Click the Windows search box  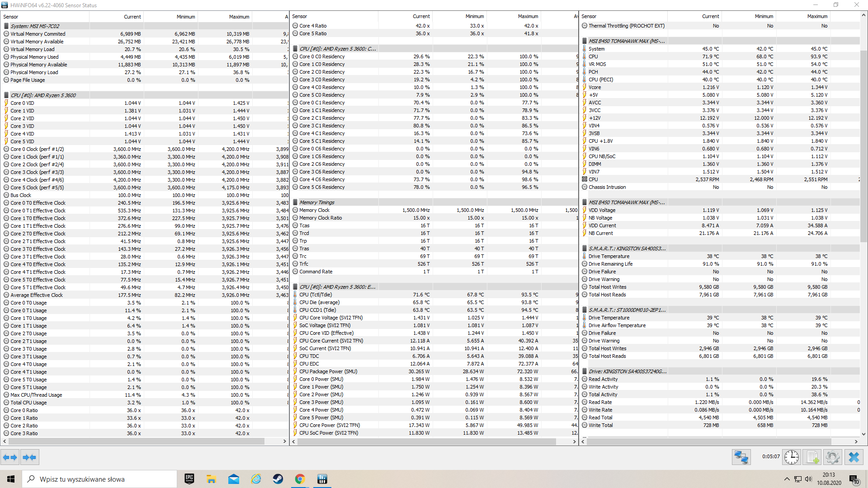click(x=99, y=479)
